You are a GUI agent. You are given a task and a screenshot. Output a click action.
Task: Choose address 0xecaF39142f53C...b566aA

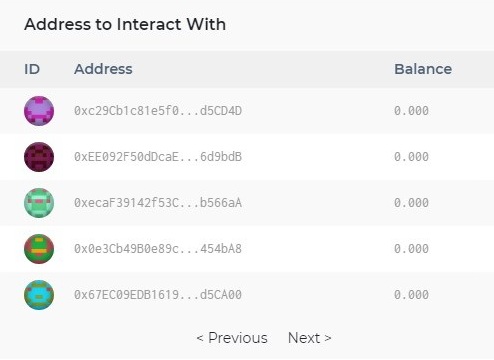158,203
